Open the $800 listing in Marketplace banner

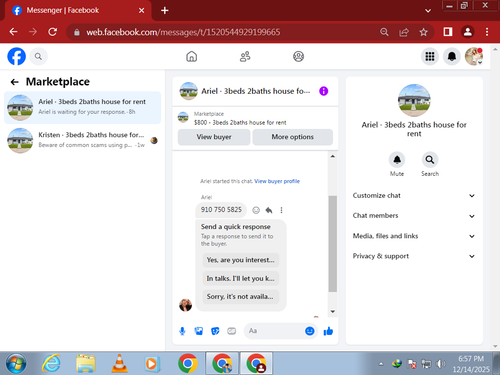240,122
